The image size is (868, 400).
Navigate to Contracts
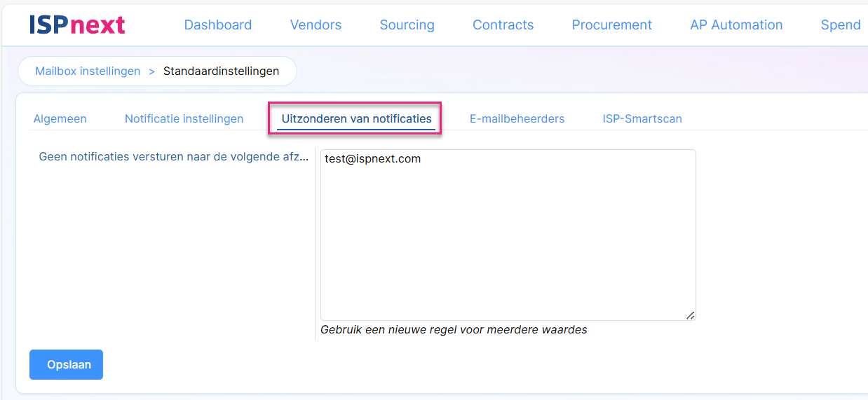tap(503, 25)
